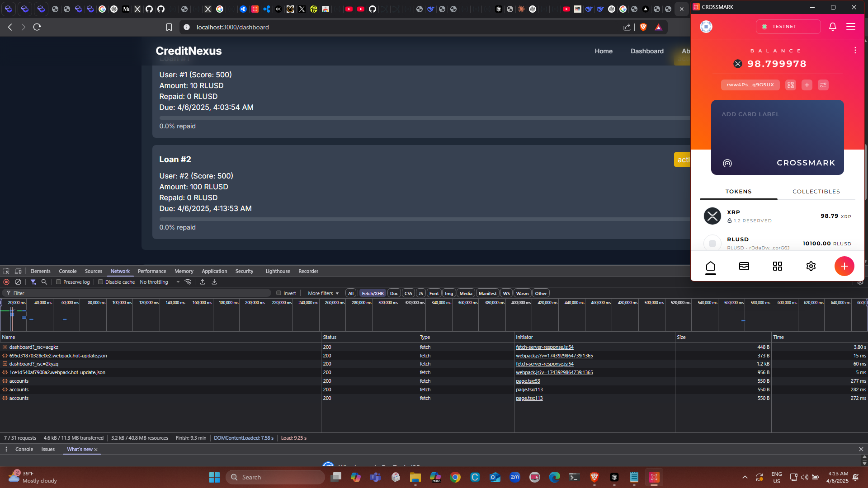Enable Disable cache checkbox
This screenshot has width=868, height=488.
pyautogui.click(x=101, y=282)
